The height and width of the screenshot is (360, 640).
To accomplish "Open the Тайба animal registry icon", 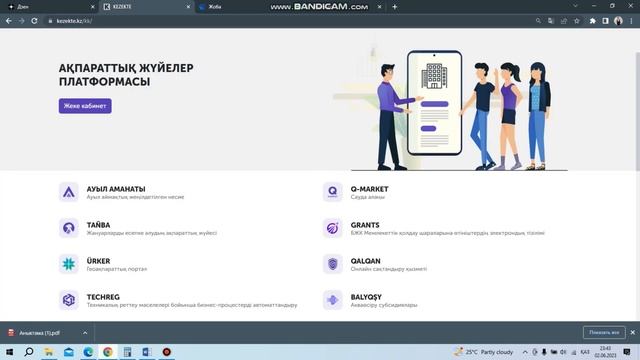I will point(69,228).
